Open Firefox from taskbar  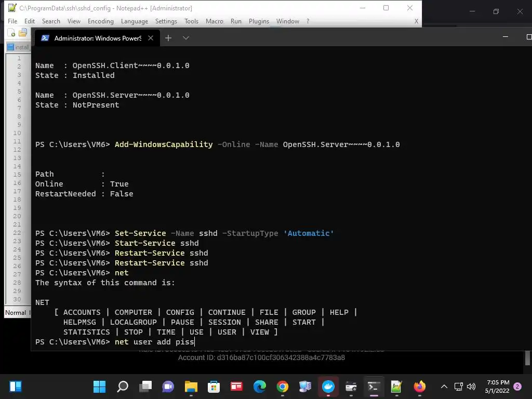pyautogui.click(x=419, y=387)
